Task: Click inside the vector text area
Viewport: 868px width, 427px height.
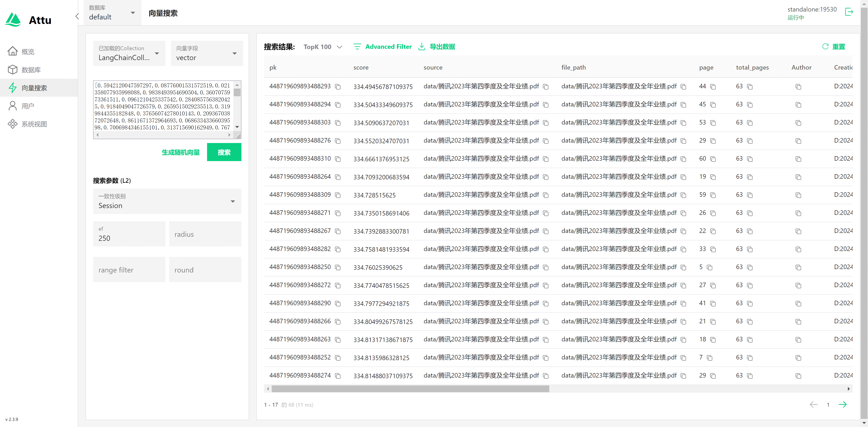Action: click(x=163, y=106)
